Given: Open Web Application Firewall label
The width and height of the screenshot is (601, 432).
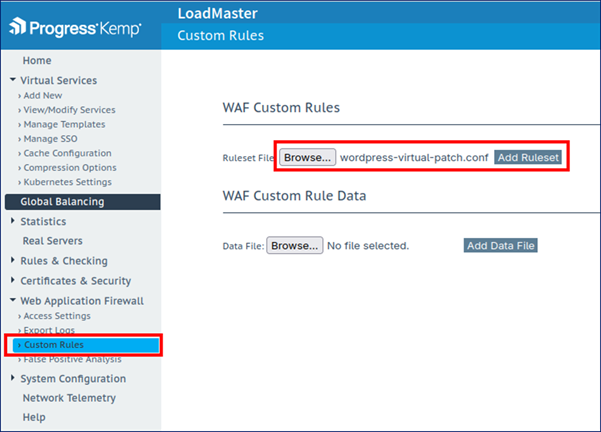Looking at the screenshot, I should (x=82, y=301).
